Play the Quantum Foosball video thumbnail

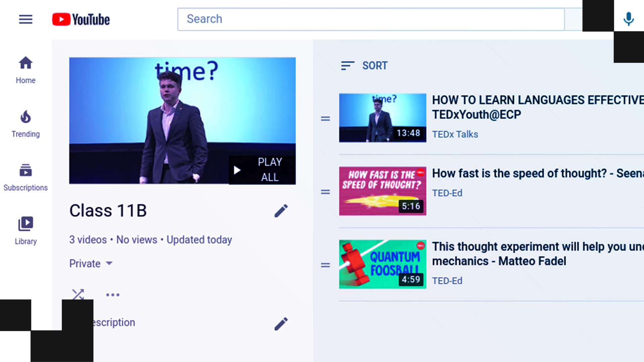click(x=383, y=264)
